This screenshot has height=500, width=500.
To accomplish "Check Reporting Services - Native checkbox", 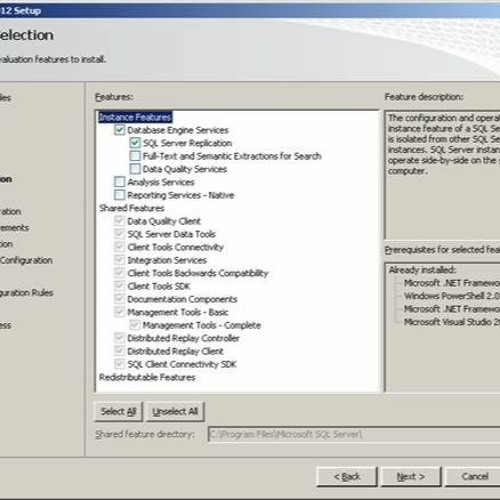I will coord(119,195).
